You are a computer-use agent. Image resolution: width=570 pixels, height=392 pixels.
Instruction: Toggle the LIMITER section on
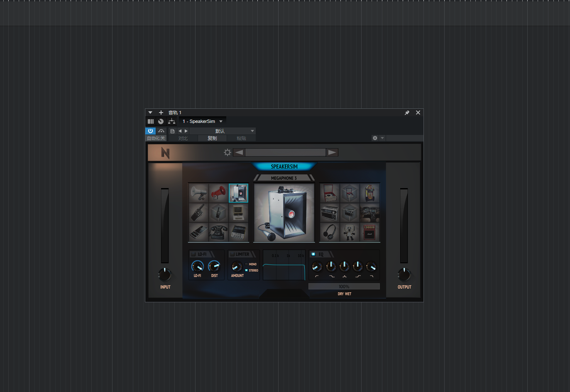pyautogui.click(x=231, y=254)
